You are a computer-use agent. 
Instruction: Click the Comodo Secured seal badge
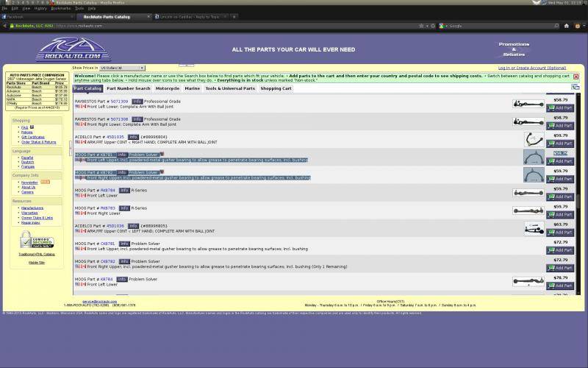37,241
